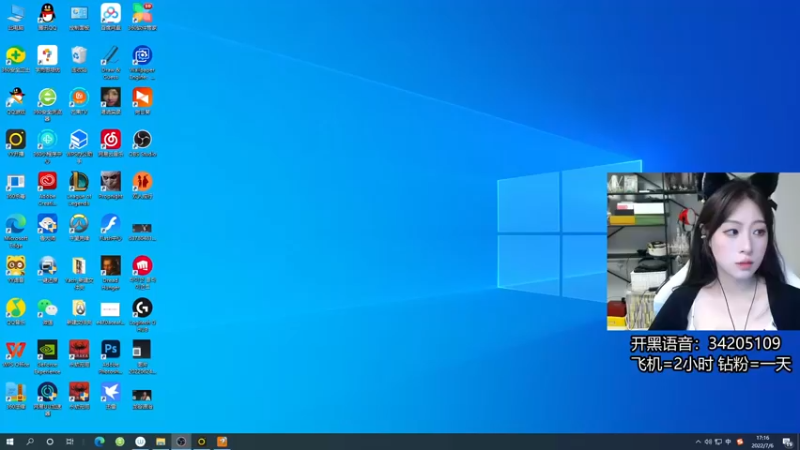The height and width of the screenshot is (450, 800).
Task: Launch Baidu Netdisk from desktop
Action: [x=111, y=15]
